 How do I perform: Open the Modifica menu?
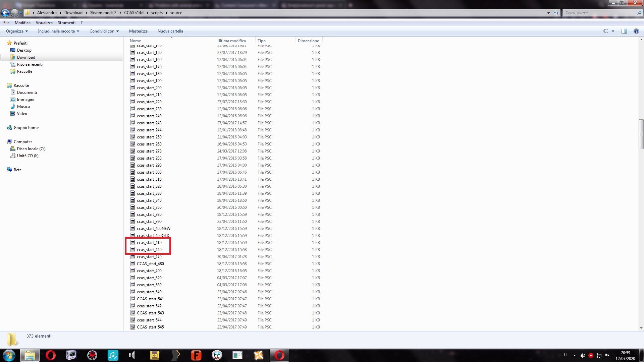pyautogui.click(x=22, y=23)
